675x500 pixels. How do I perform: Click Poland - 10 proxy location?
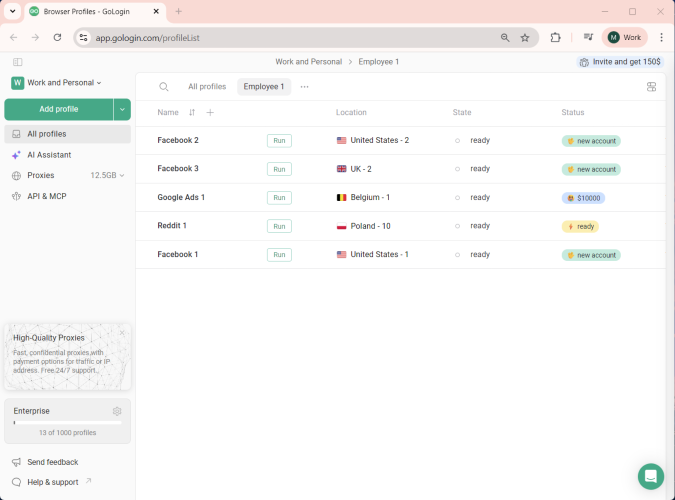(364, 226)
